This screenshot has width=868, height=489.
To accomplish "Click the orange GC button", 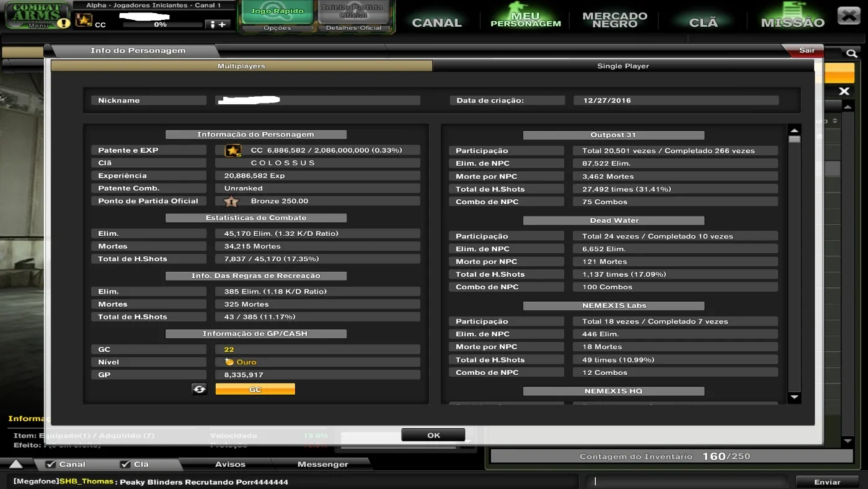I will pos(255,389).
